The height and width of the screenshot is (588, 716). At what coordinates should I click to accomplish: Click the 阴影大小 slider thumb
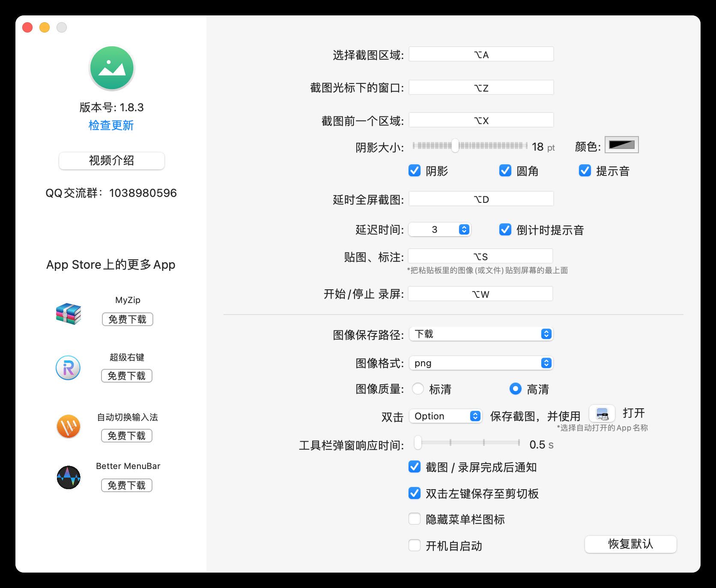[455, 146]
